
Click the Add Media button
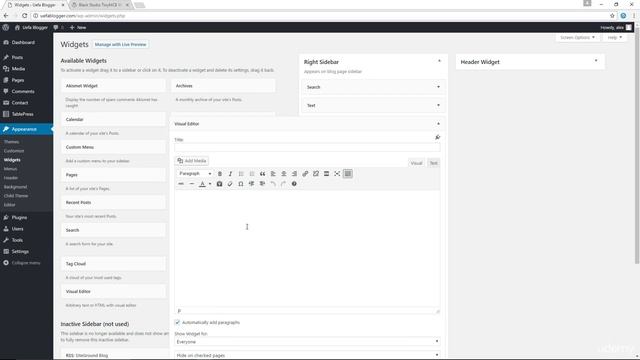coord(192,161)
